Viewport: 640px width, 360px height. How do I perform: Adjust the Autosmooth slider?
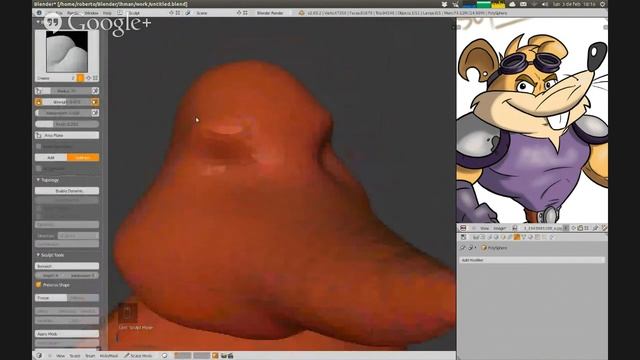pos(63,113)
